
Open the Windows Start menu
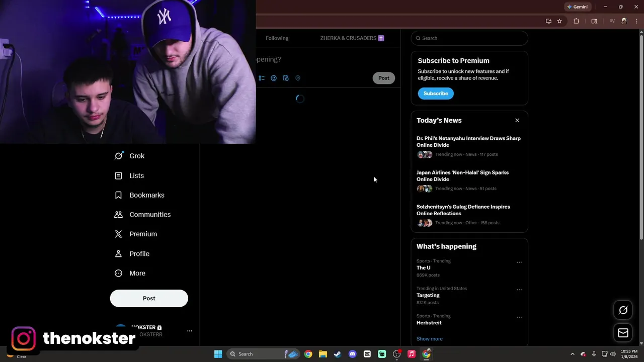point(218,354)
